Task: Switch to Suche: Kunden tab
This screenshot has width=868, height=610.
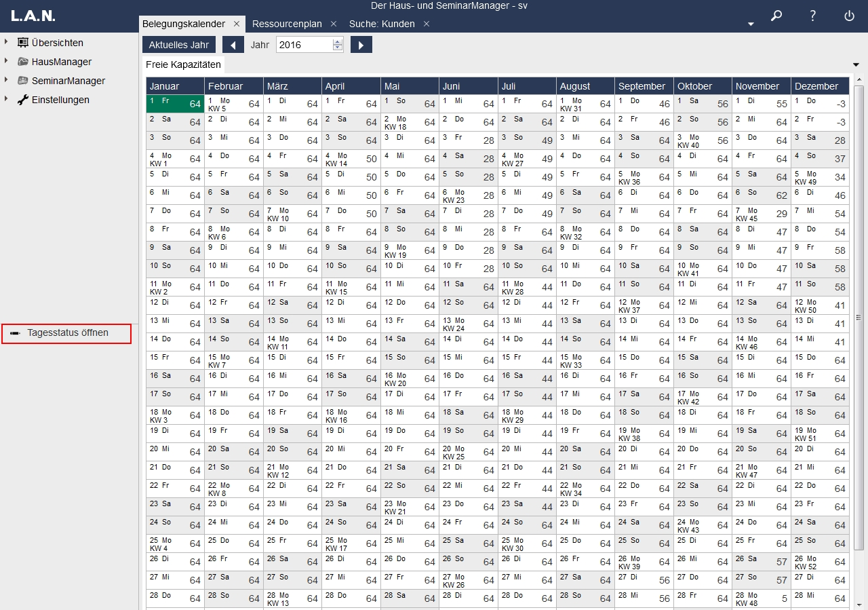Action: 382,24
